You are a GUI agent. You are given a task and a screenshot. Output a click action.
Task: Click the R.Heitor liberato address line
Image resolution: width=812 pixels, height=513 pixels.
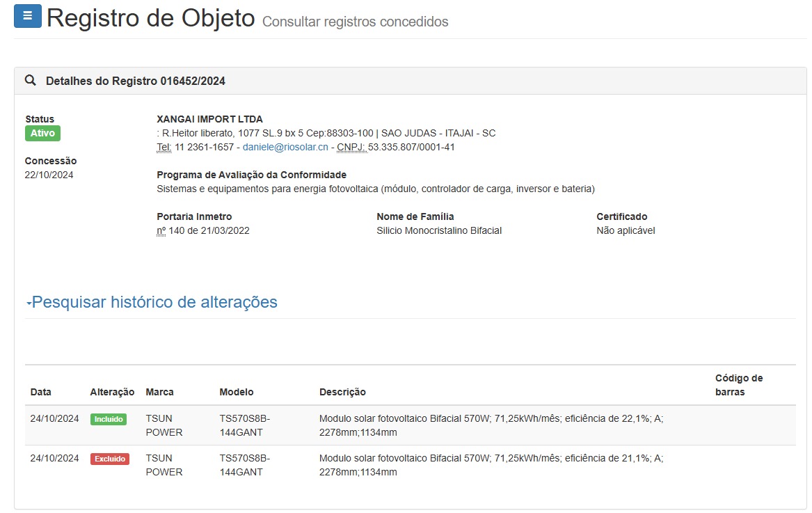pyautogui.click(x=326, y=133)
